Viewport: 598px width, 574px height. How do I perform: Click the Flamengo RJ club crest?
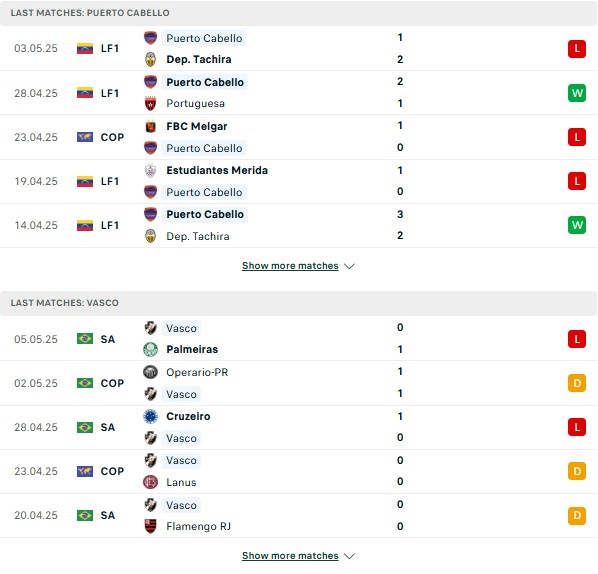[x=150, y=526]
